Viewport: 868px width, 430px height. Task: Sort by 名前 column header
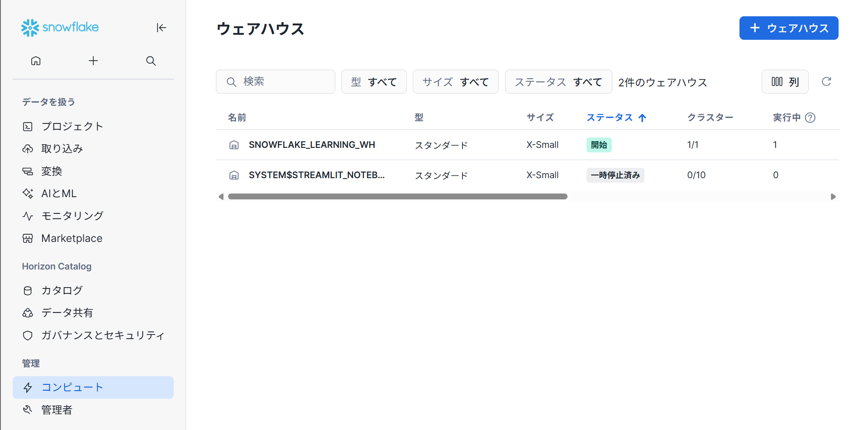(237, 118)
